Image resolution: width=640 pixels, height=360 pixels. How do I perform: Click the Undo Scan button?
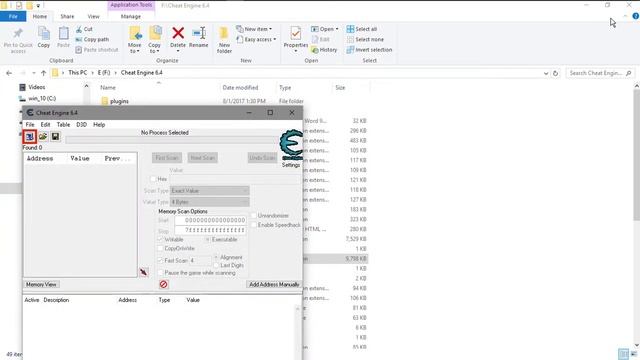click(262, 158)
